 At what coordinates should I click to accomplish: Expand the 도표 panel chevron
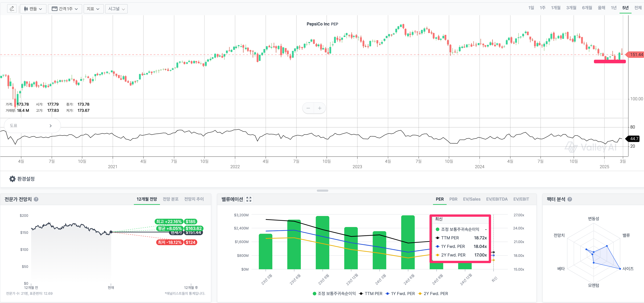[51, 126]
